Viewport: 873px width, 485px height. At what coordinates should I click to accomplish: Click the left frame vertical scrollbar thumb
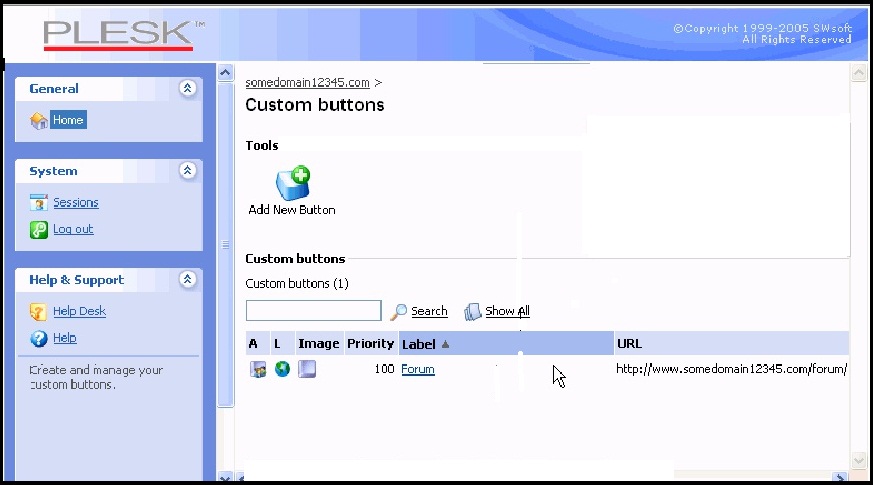pos(225,244)
